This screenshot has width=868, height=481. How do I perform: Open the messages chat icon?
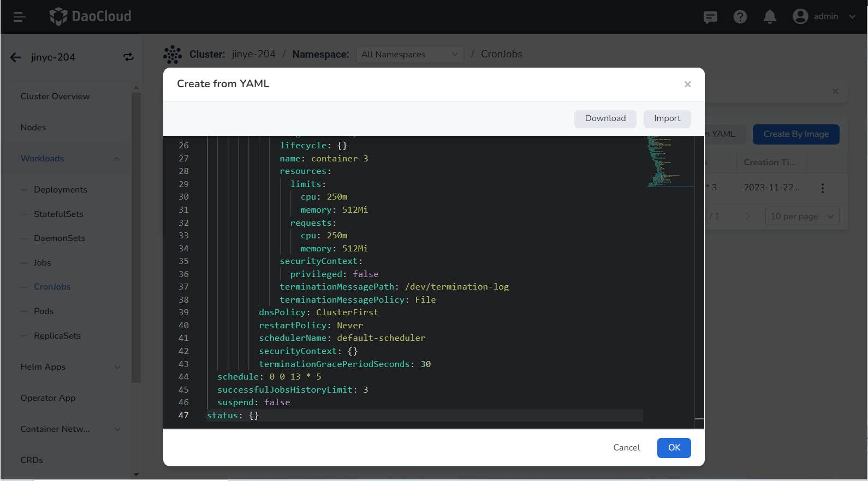click(710, 17)
